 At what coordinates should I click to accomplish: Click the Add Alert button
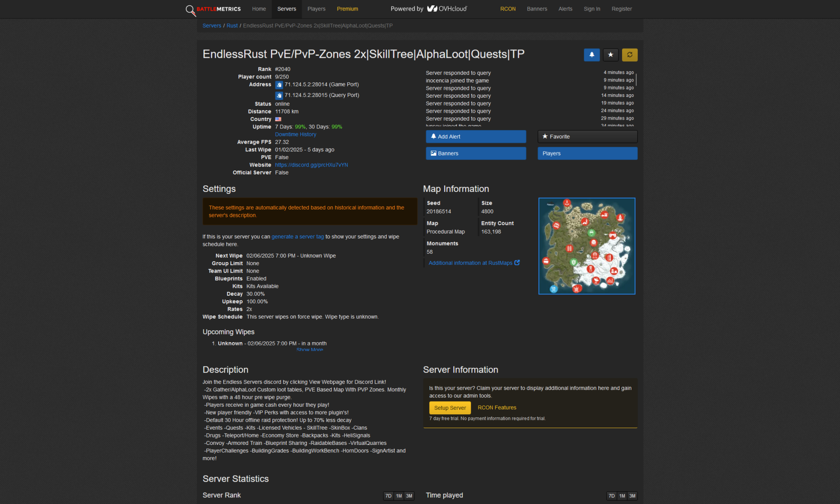pyautogui.click(x=476, y=137)
